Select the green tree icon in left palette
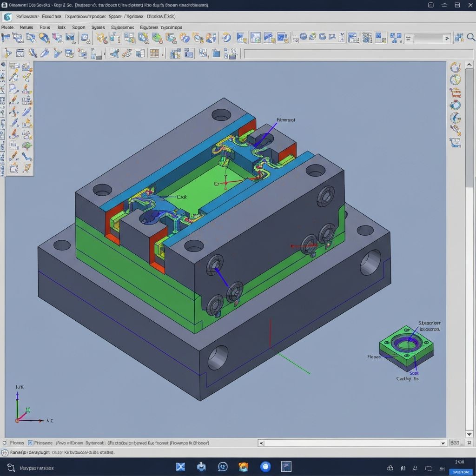Viewport: 476px width, 476px height. coord(27,145)
